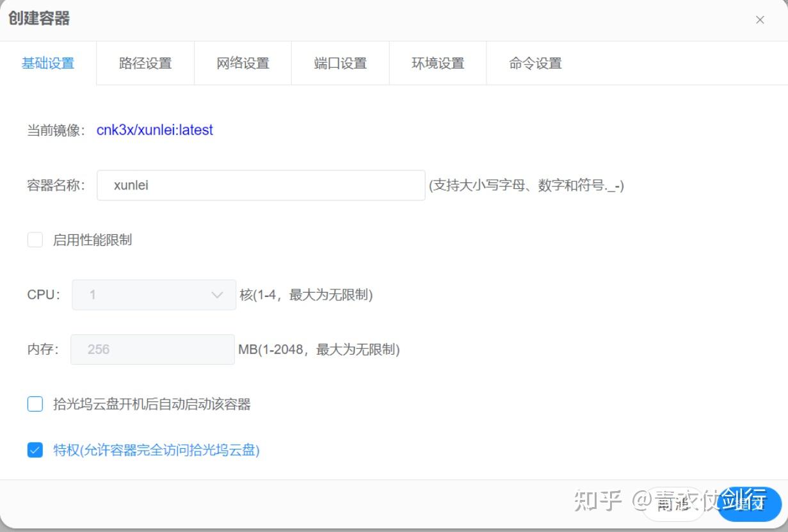This screenshot has height=532, width=788.
Task: Open the 环境设置 tab
Action: (x=438, y=63)
